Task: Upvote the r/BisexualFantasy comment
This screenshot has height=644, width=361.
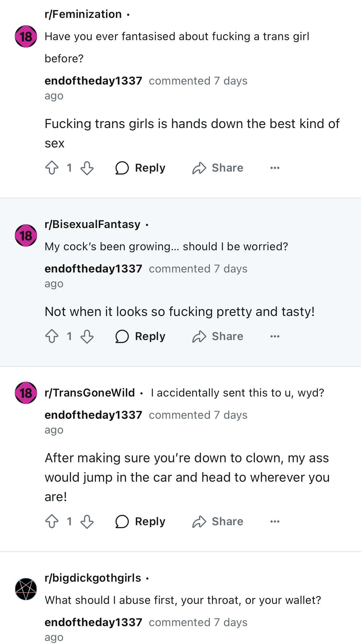Action: (52, 336)
